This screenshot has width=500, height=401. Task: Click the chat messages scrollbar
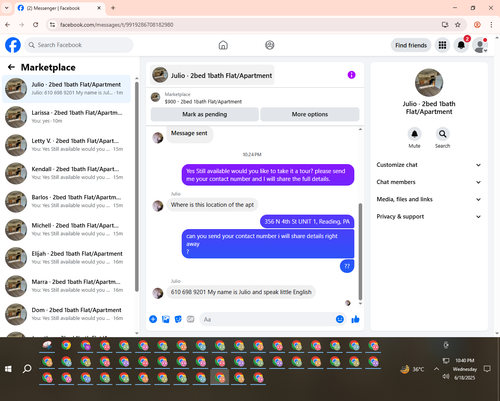click(x=360, y=252)
